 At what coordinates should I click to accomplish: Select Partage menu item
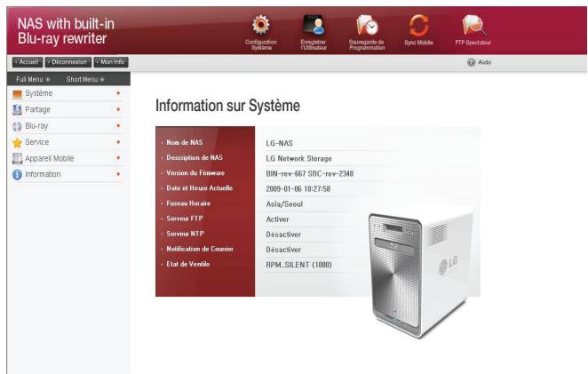37,109
